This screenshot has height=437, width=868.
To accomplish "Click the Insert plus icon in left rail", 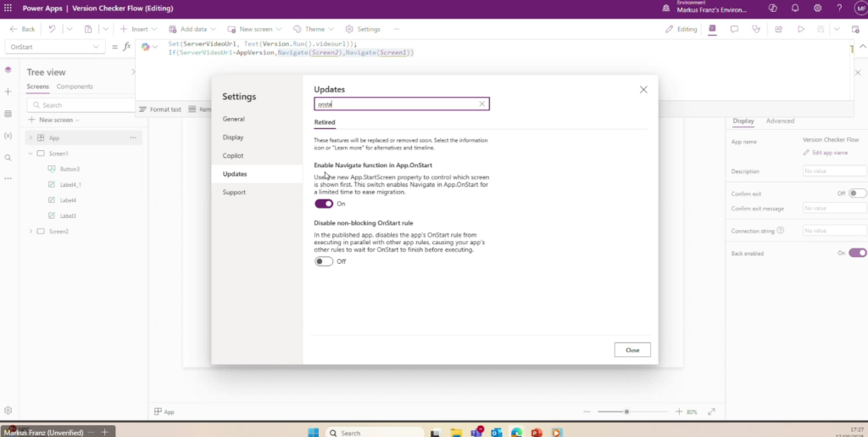I will click(8, 92).
